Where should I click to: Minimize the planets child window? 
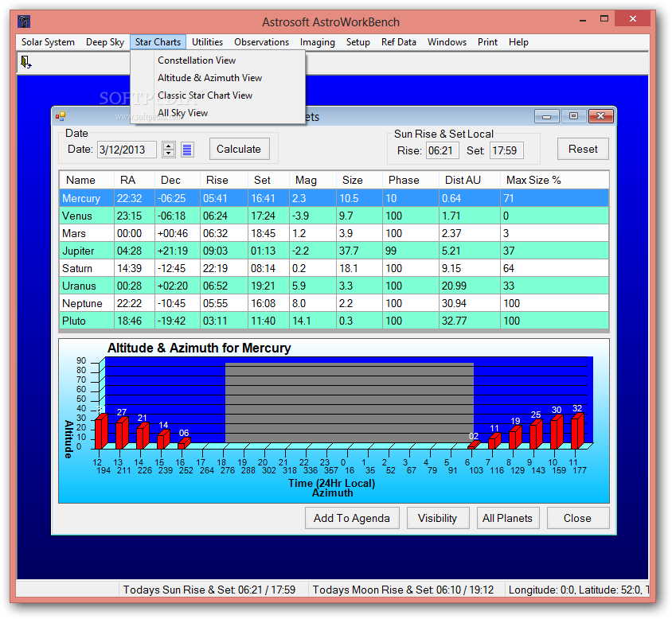(546, 116)
